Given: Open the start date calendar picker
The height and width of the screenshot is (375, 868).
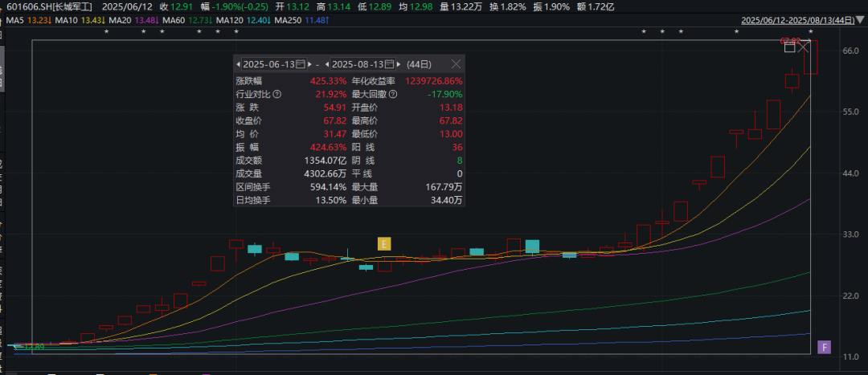Looking at the screenshot, I should [301, 63].
